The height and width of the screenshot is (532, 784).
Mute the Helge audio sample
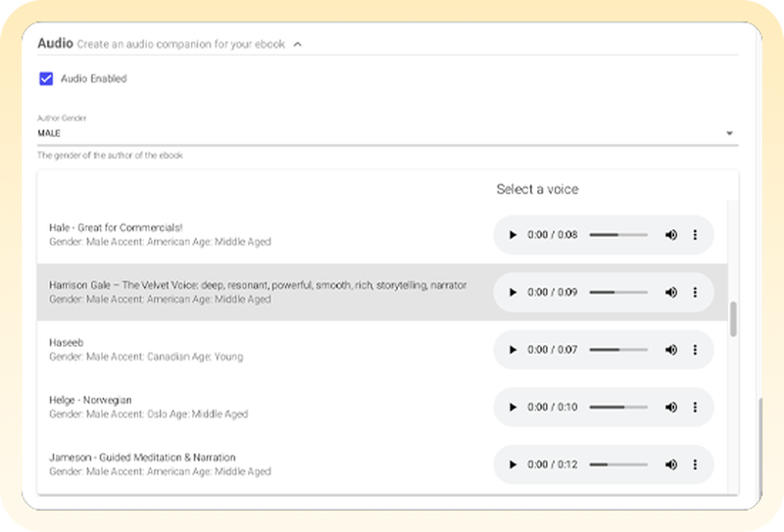(x=671, y=407)
